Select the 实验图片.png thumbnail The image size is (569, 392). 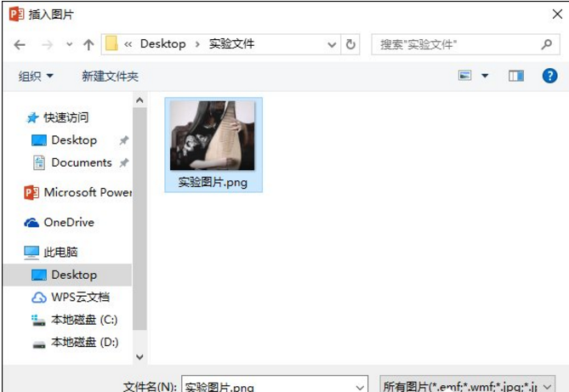pyautogui.click(x=213, y=135)
